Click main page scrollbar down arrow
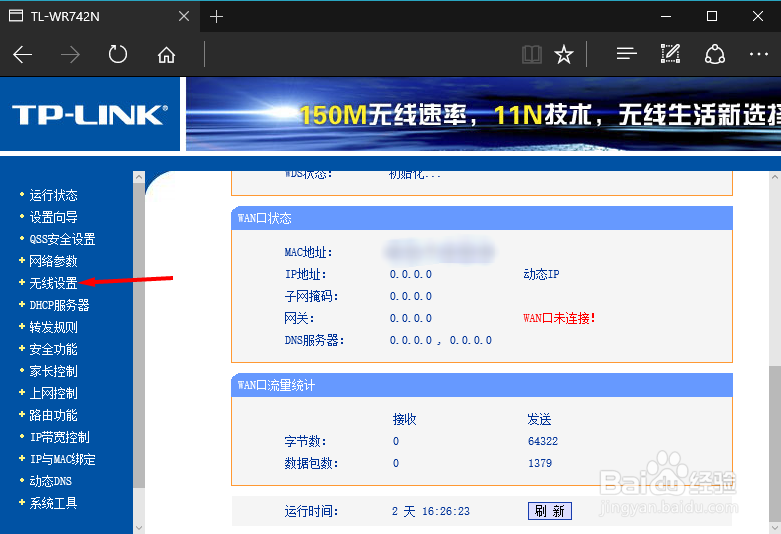 (x=775, y=527)
